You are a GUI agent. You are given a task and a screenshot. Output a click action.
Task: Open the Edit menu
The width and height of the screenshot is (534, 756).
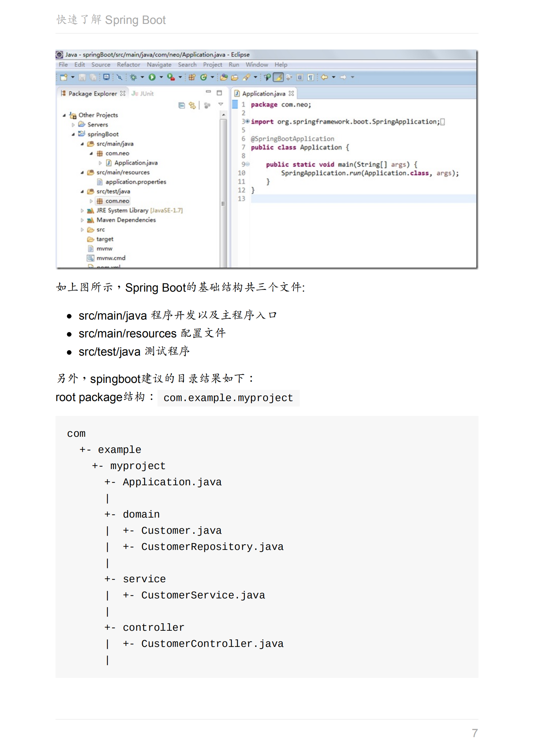click(x=79, y=65)
